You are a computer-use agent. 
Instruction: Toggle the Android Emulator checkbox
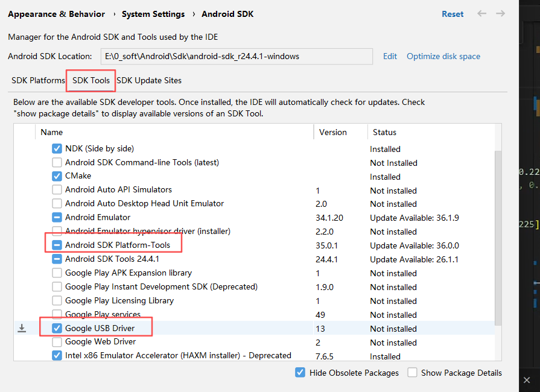point(57,217)
